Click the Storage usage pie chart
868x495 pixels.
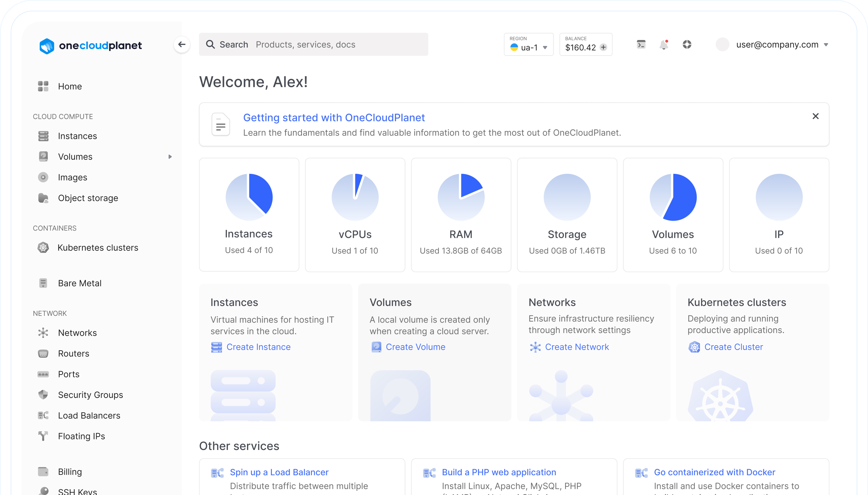567,197
